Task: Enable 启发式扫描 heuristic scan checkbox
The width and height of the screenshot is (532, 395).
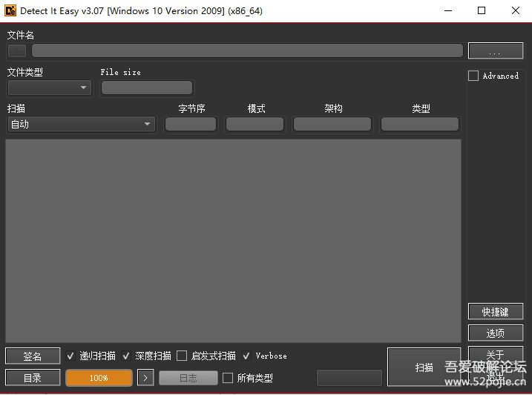Action: pos(182,356)
